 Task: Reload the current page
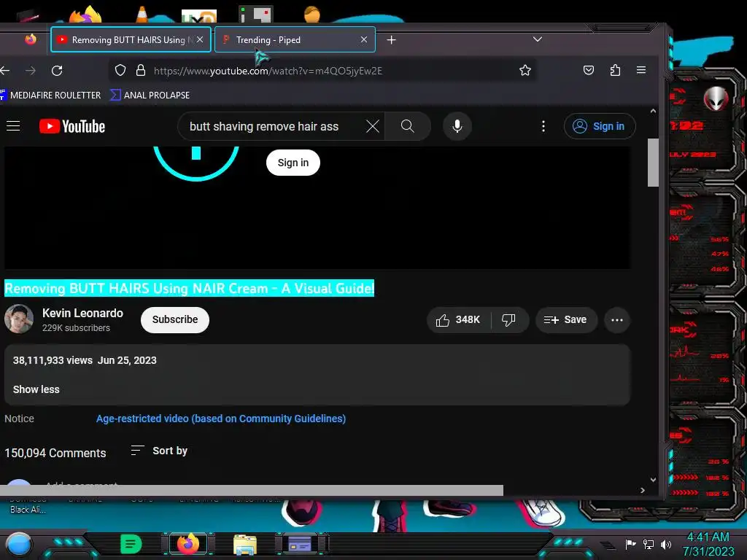[x=57, y=71]
